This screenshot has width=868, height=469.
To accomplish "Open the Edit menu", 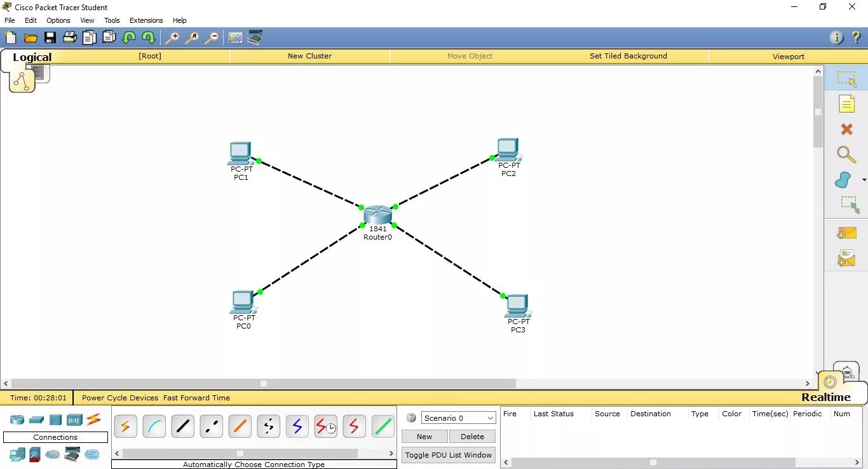I will pos(31,20).
